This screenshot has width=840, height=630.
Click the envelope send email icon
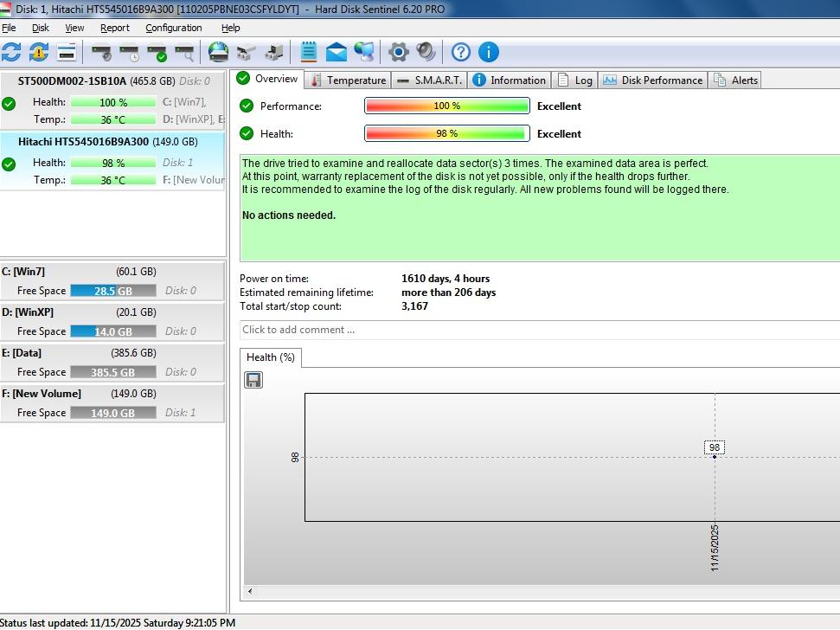pos(337,52)
